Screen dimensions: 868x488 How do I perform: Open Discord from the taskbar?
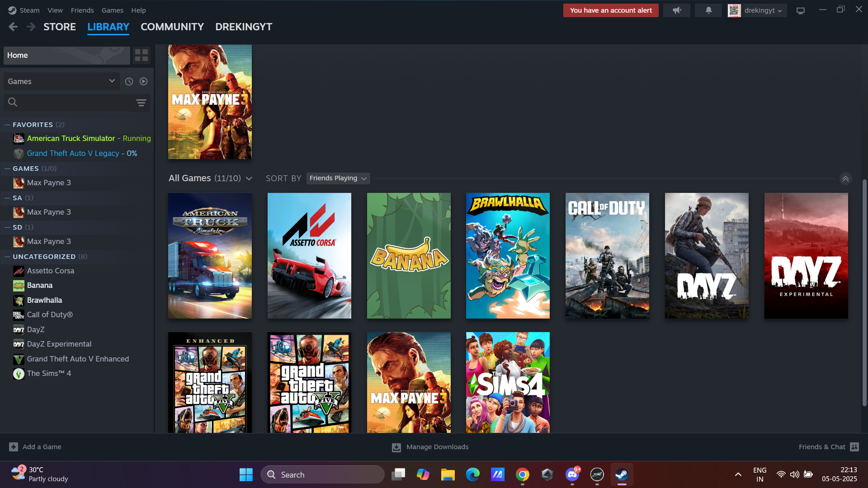tap(572, 475)
